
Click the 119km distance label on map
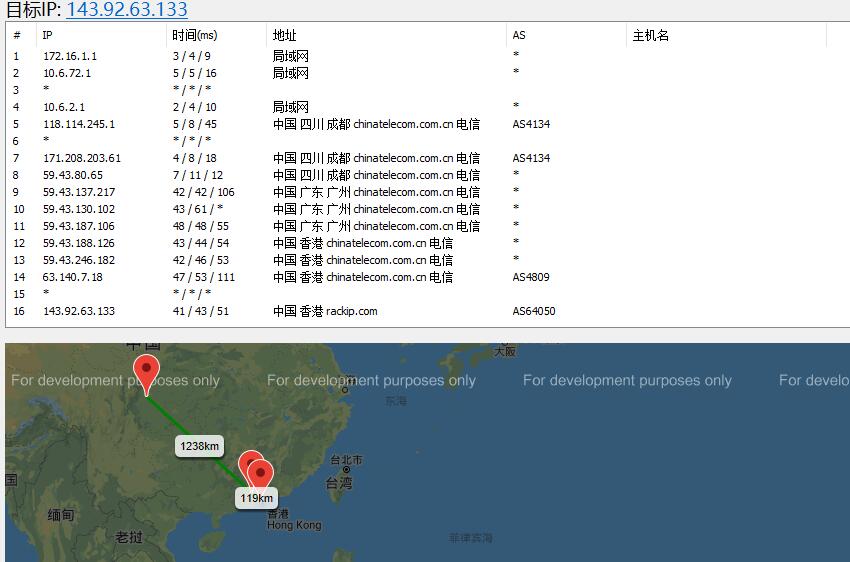point(256,498)
